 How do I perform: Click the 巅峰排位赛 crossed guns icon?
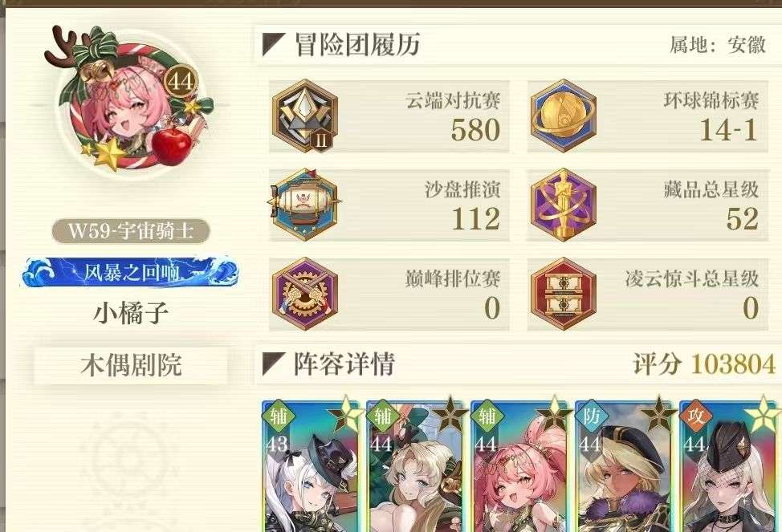click(305, 294)
